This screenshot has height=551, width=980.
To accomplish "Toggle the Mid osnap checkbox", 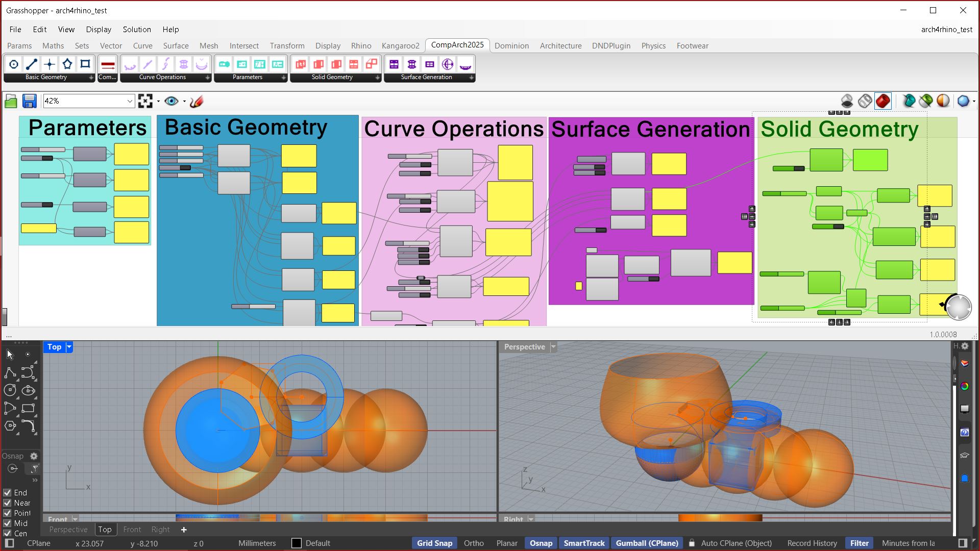I will [7, 523].
